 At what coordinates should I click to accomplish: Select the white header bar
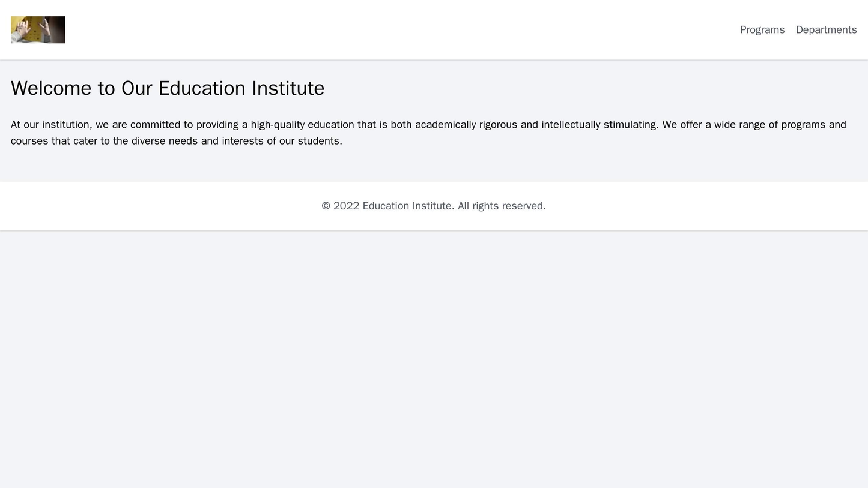pos(434,28)
